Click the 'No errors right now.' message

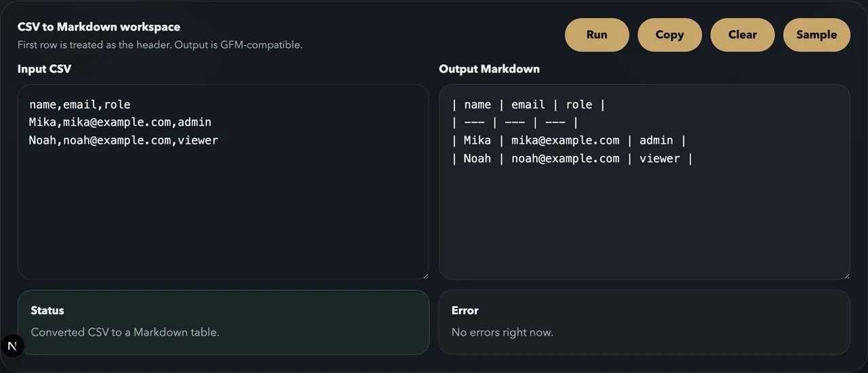(x=502, y=332)
